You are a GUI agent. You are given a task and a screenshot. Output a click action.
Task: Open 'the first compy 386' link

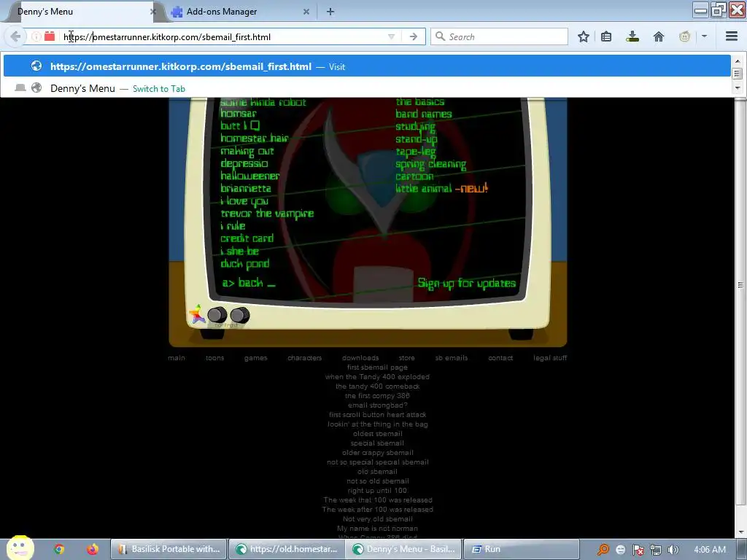point(377,396)
